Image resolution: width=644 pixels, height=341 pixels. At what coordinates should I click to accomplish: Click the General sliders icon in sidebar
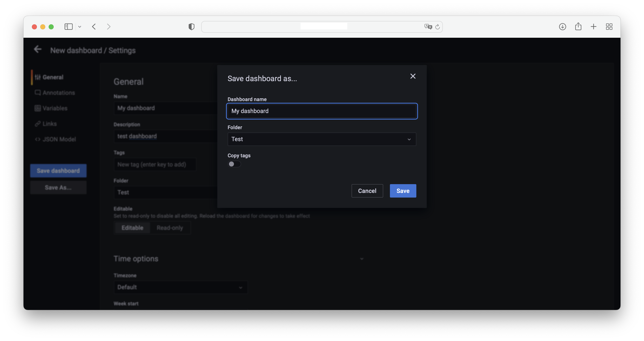click(38, 77)
